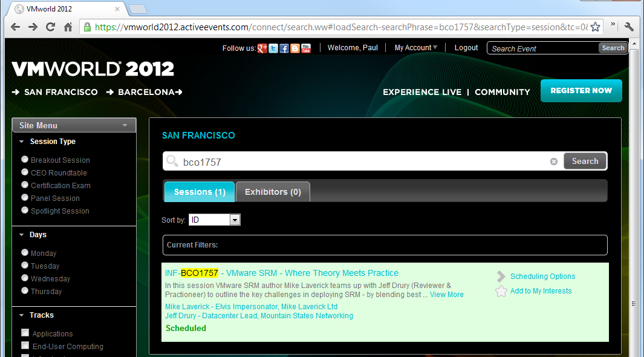
Task: Collapse the Days filter section
Action: pyautogui.click(x=21, y=235)
